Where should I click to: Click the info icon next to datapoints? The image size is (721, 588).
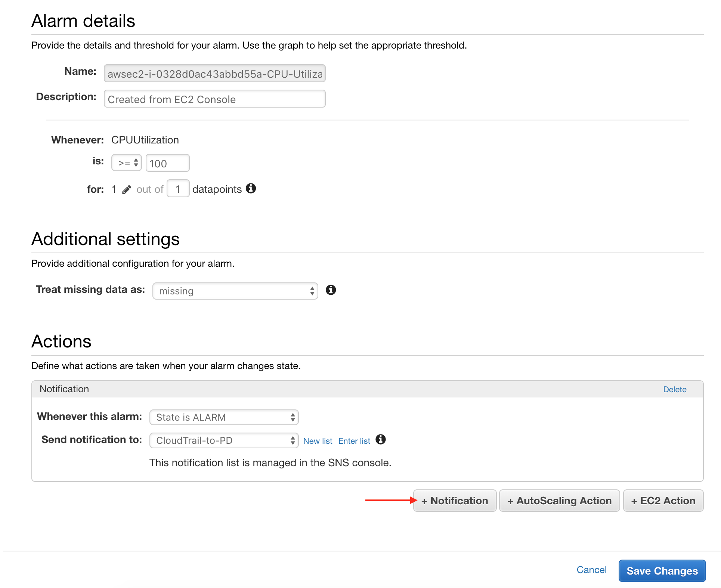[251, 189]
